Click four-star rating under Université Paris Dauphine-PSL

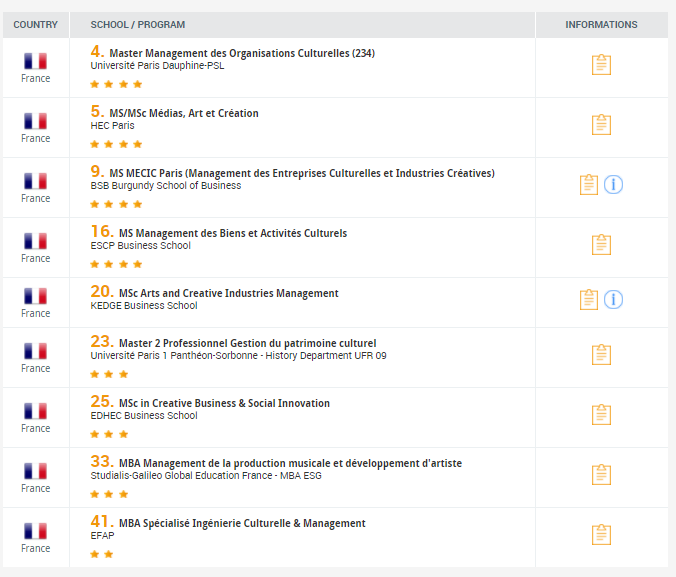point(116,84)
